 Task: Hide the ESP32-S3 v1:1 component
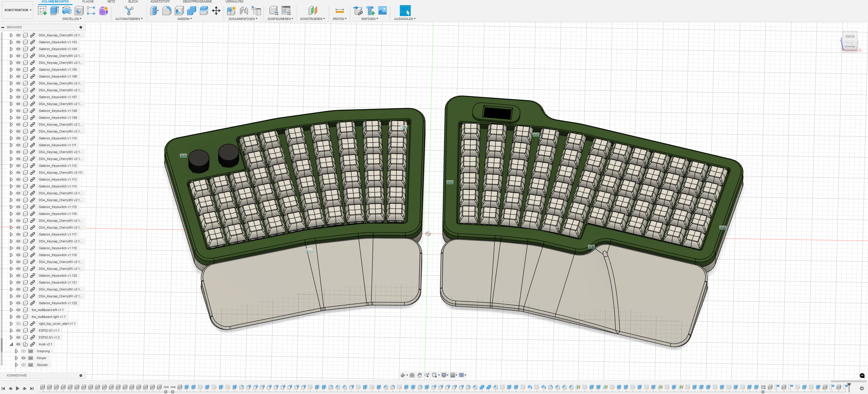pos(18,330)
